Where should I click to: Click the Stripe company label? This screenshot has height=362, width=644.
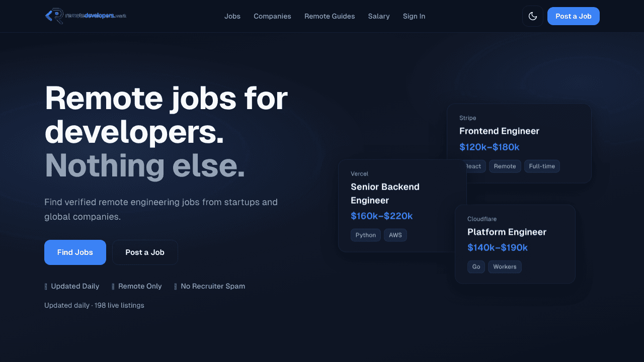coord(467,118)
